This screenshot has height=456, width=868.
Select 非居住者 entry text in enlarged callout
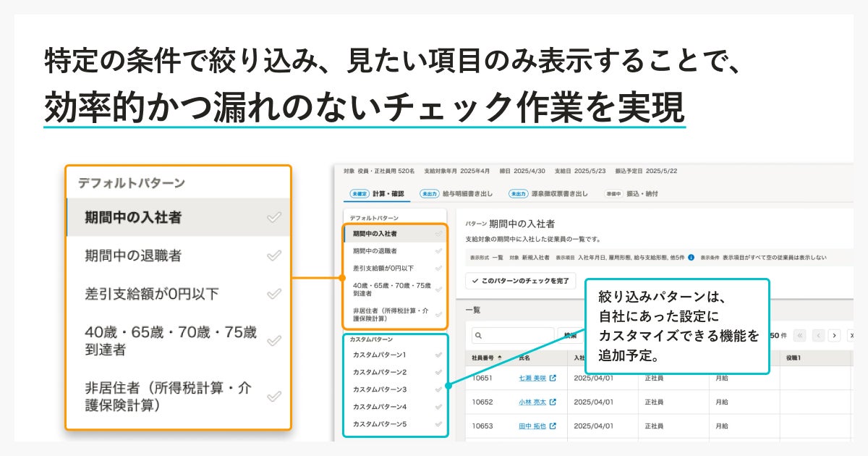pyautogui.click(x=168, y=397)
